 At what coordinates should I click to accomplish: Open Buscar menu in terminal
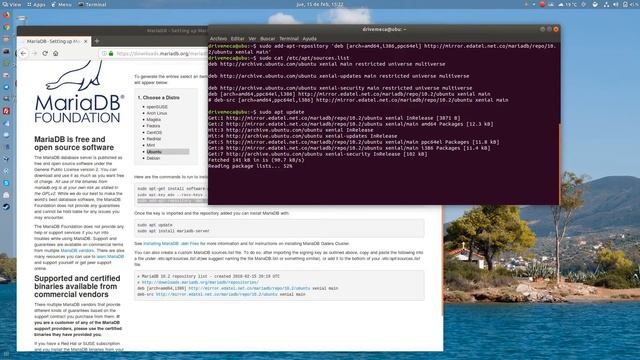point(268,38)
